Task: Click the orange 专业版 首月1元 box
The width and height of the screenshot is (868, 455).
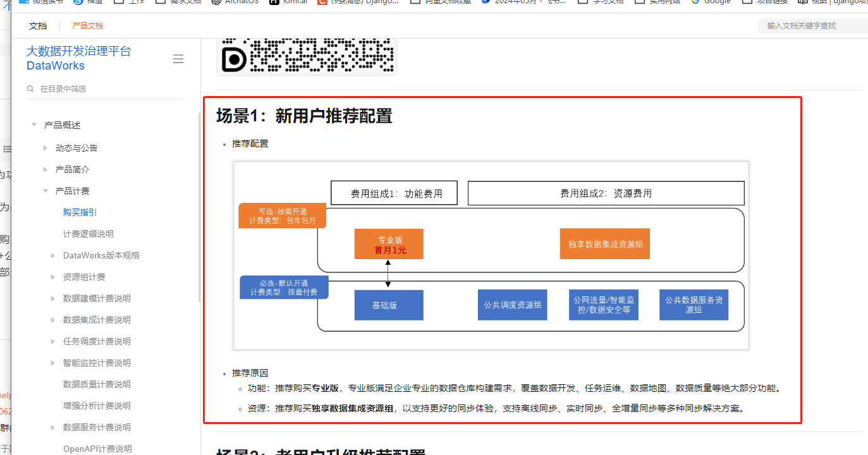Action: (x=389, y=245)
